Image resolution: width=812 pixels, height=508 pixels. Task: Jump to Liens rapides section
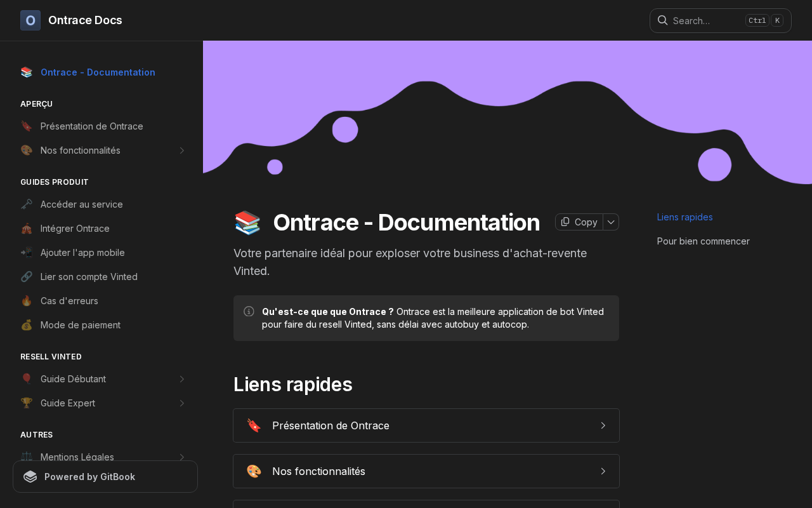pyautogui.click(x=685, y=217)
